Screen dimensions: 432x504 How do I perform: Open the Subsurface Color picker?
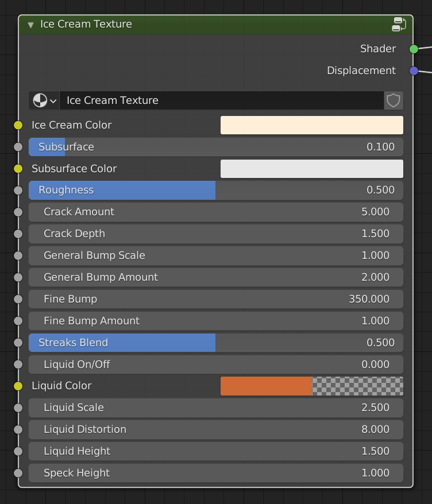(x=311, y=169)
